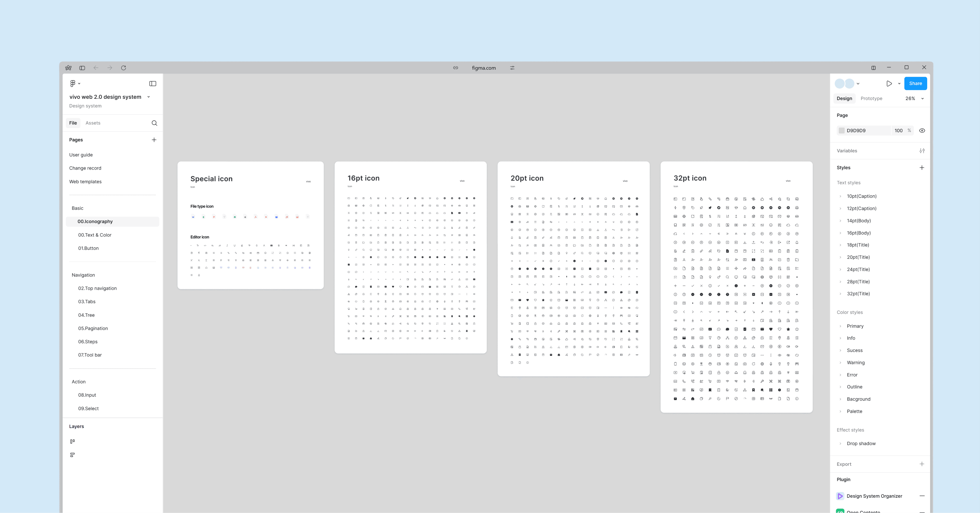Screen dimensions: 980x513
Task: Click the panel toggle icon in the left sidebar
Action: coord(153,84)
